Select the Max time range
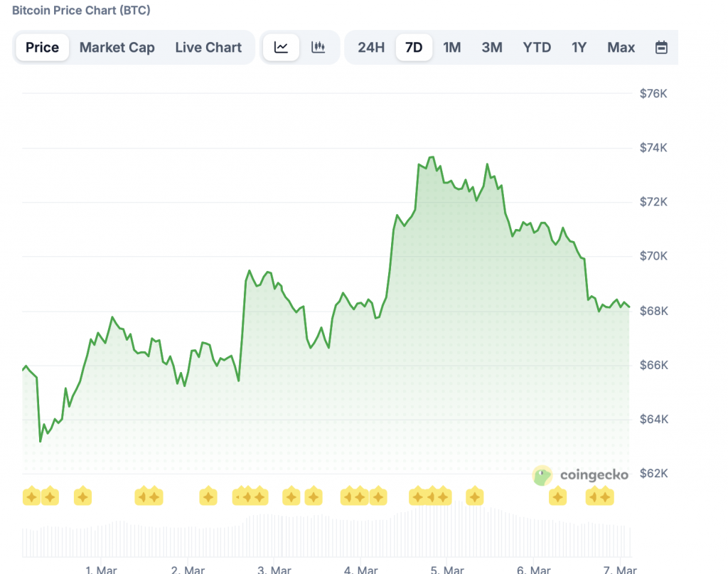 click(x=621, y=47)
